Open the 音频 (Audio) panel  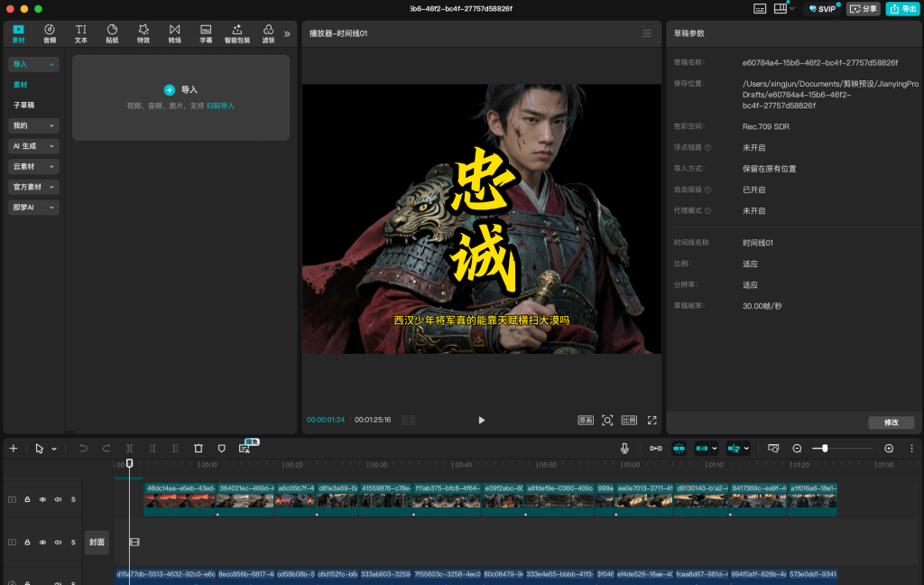(49, 34)
